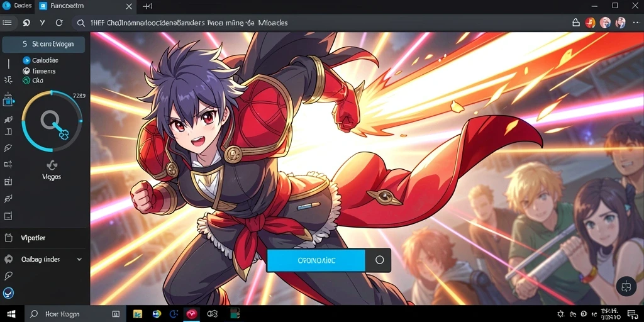This screenshot has width=644, height=322.
Task: Click the rightmost profile avatar before the ellipsis
Action: coord(620,23)
